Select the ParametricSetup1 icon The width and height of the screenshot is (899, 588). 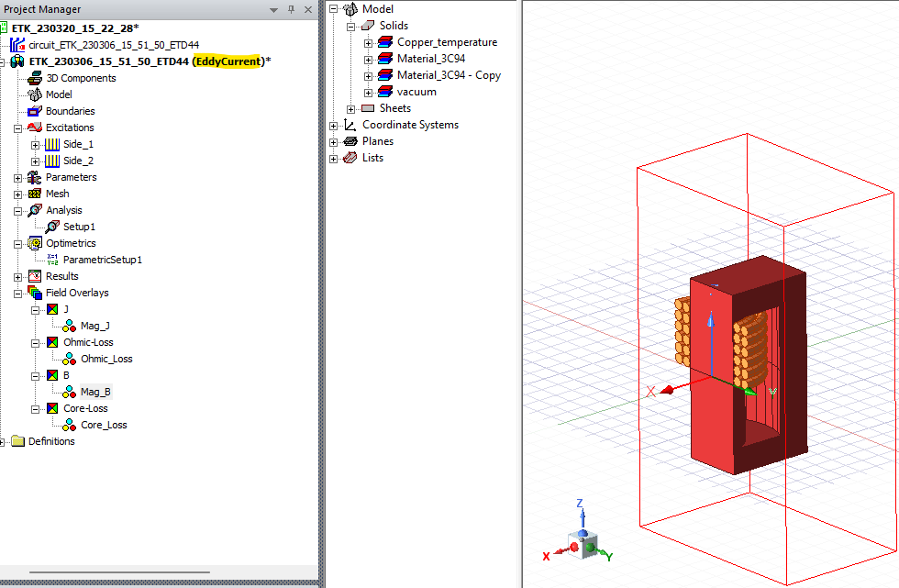click(51, 260)
